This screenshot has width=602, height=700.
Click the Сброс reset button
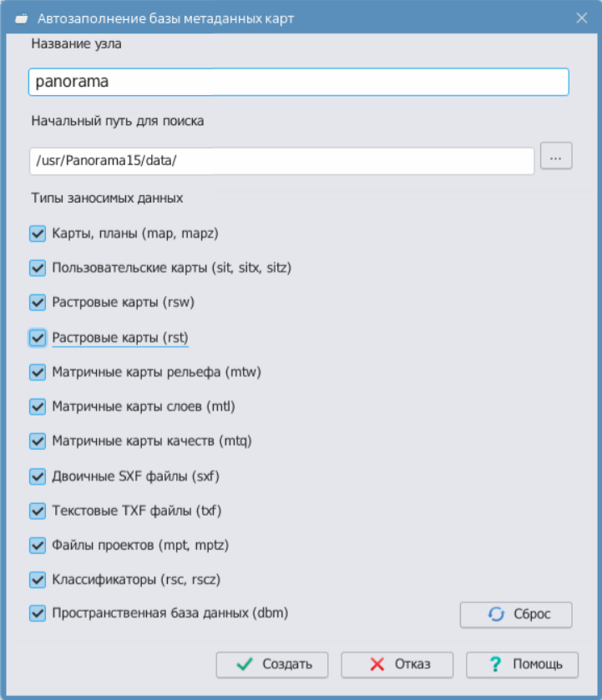point(516,614)
